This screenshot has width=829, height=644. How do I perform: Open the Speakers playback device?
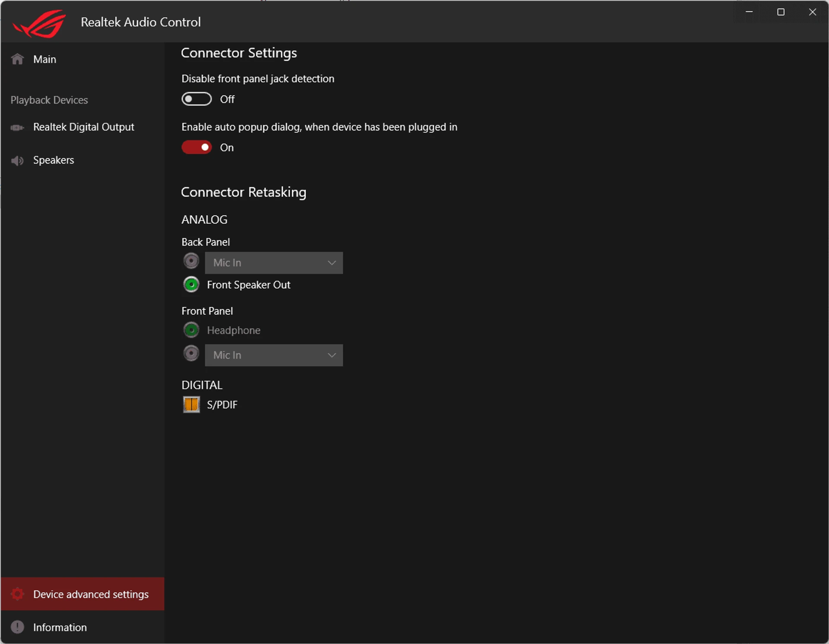82,160
